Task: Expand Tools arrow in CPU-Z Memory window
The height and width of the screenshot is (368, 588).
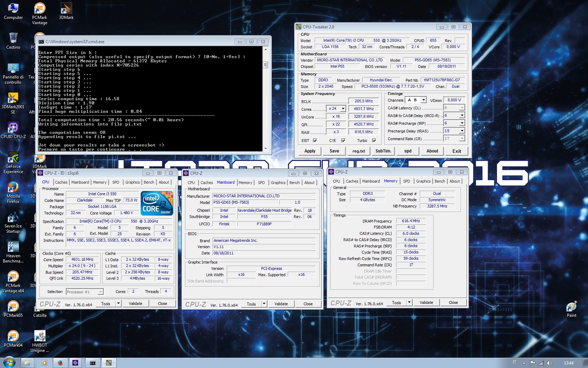Action: coord(409,302)
